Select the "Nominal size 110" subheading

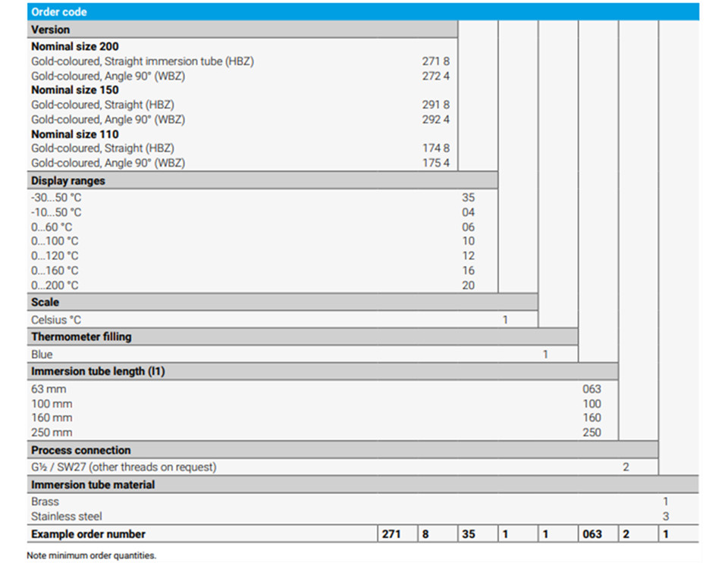[x=75, y=134]
